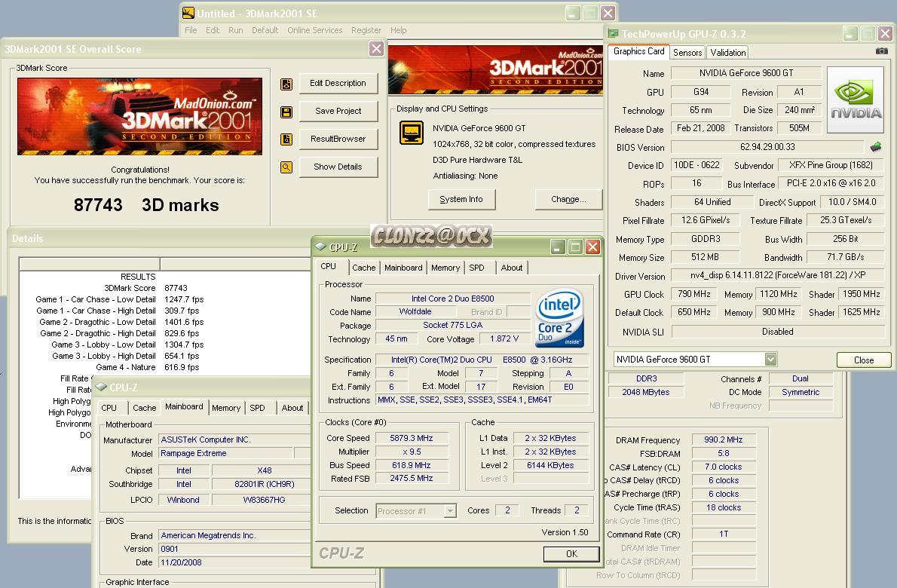Switch to About tab in front CPU-Z

click(x=511, y=268)
